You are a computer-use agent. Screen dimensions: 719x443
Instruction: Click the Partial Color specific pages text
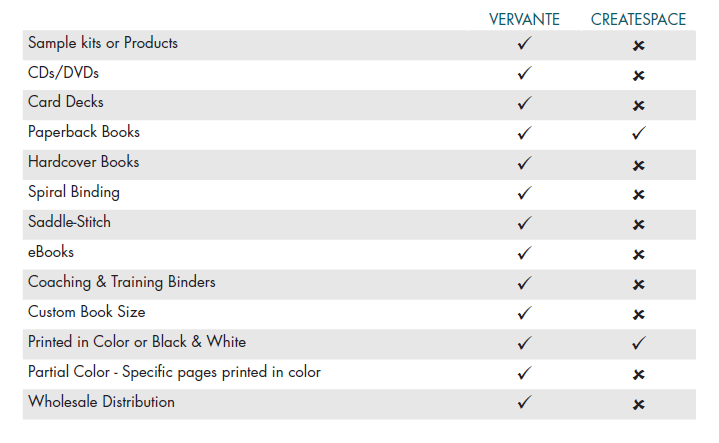click(x=174, y=372)
